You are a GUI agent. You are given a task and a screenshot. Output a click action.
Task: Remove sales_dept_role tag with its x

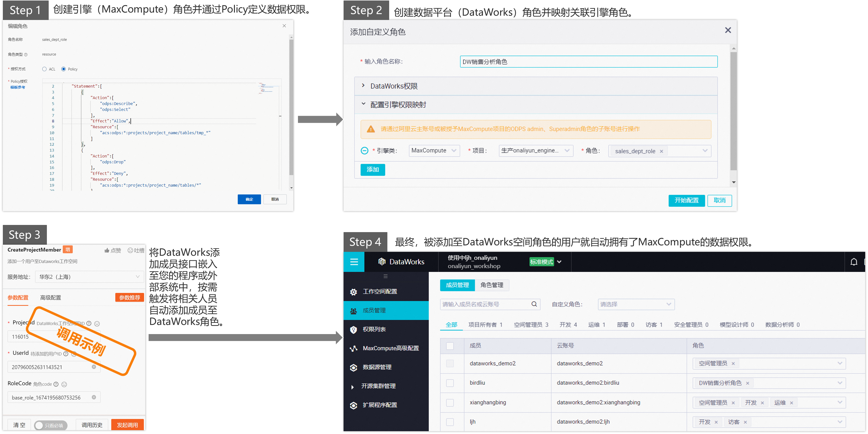tap(662, 151)
